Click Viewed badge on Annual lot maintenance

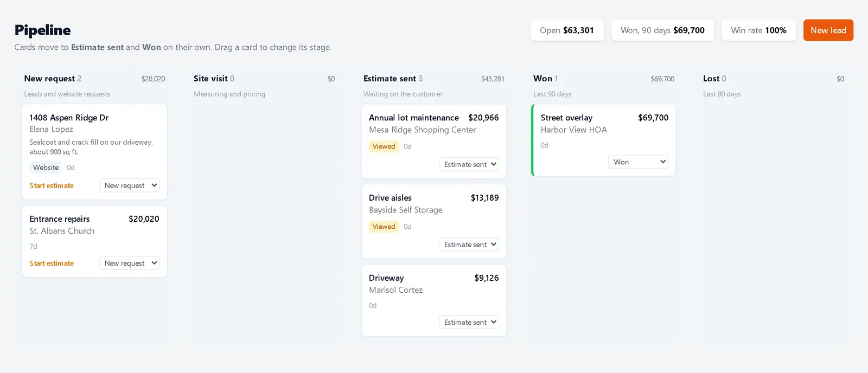(384, 146)
